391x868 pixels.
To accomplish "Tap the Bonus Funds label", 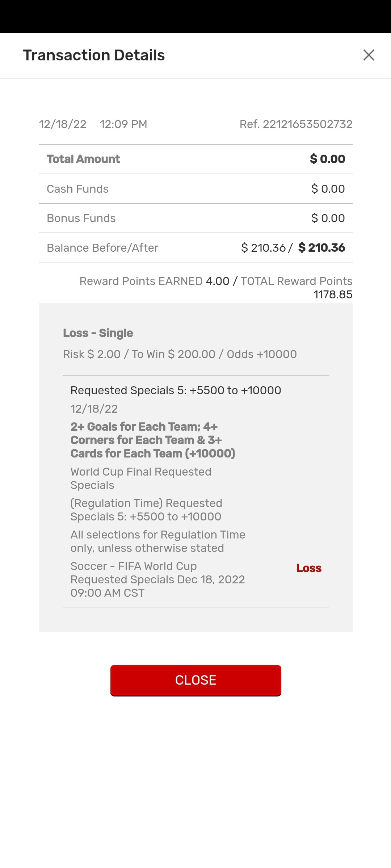I will pos(81,218).
